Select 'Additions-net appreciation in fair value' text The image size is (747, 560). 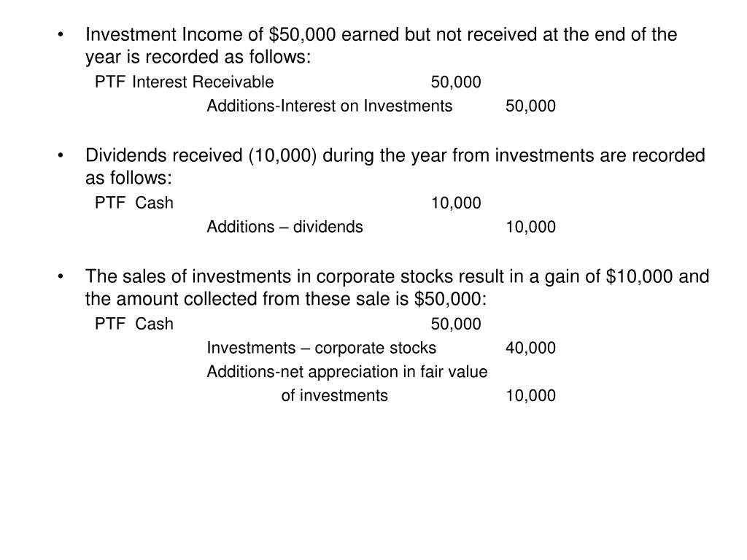coord(347,372)
